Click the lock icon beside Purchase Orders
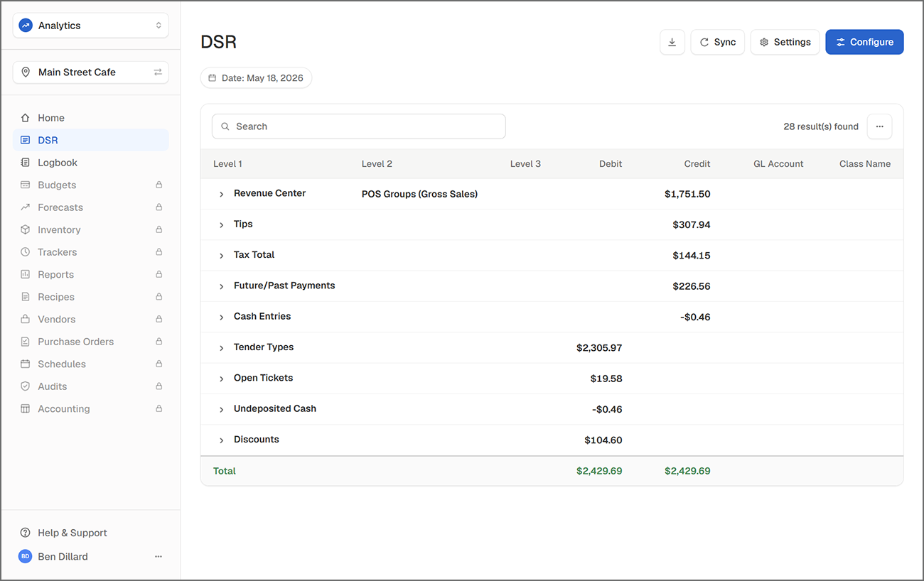This screenshot has height=581, width=924. click(x=159, y=342)
